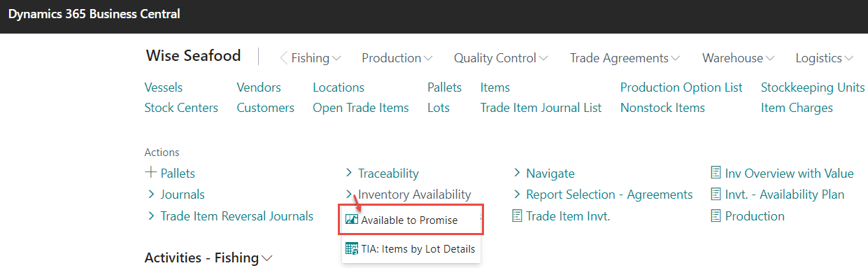Click the report icon beside Invt. - Availability Plan
This screenshot has height=268, width=868.
(x=716, y=195)
